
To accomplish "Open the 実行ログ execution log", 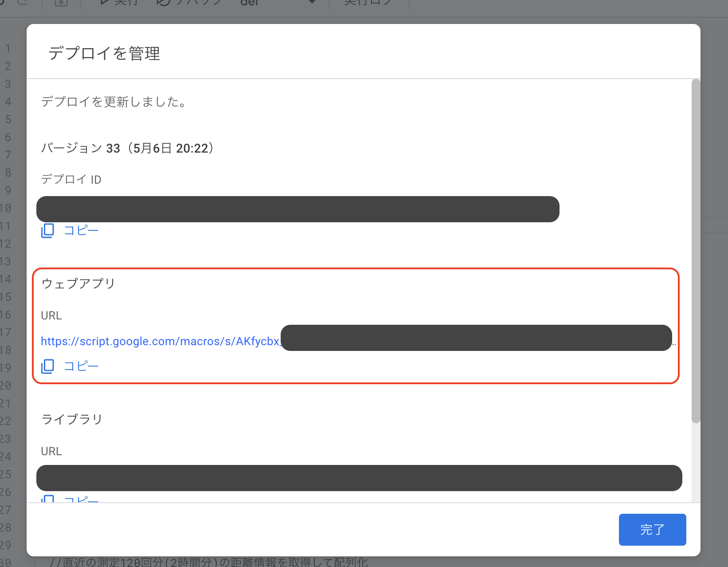I will click(368, 3).
